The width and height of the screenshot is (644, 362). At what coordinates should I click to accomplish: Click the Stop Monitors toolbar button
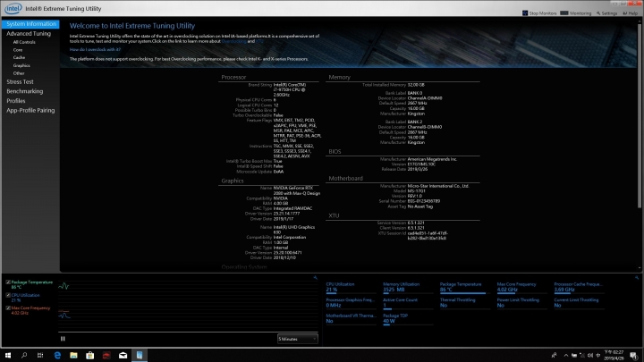(x=539, y=13)
